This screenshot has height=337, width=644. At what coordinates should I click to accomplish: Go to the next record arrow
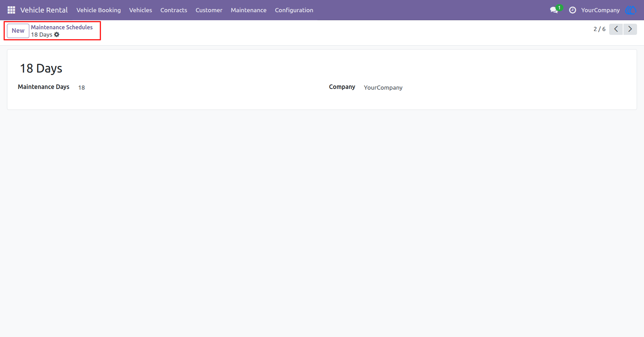[x=630, y=29]
